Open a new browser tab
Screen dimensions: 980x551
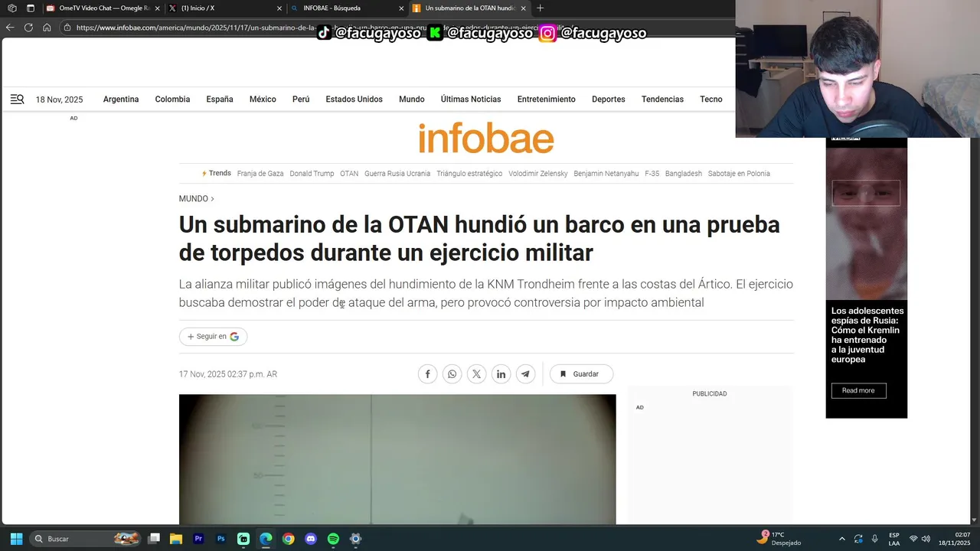[540, 8]
